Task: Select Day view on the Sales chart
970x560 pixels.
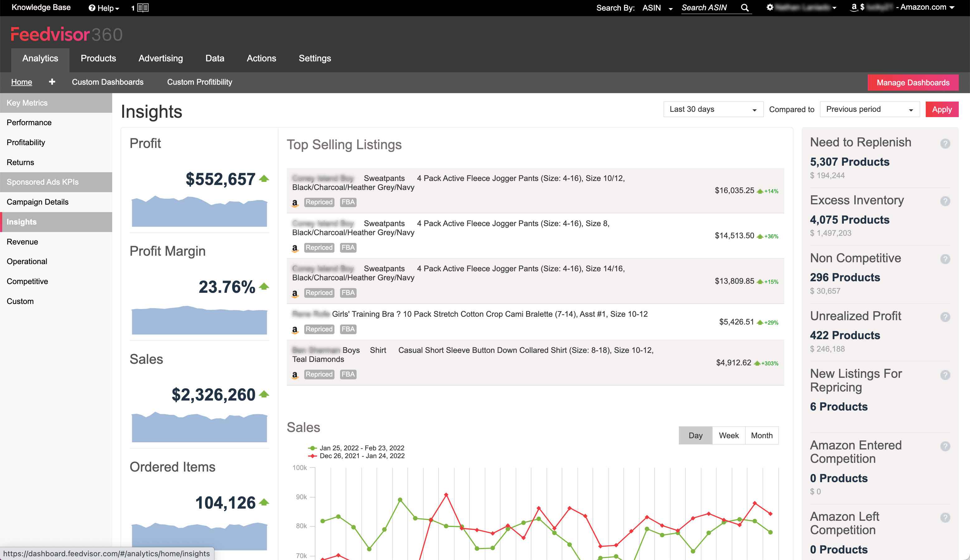Action: pyautogui.click(x=695, y=435)
